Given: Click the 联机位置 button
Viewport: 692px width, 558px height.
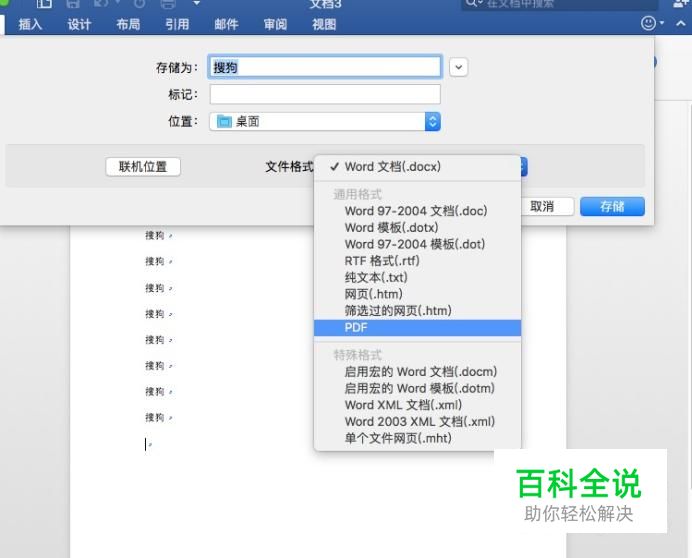Looking at the screenshot, I should click(x=143, y=167).
